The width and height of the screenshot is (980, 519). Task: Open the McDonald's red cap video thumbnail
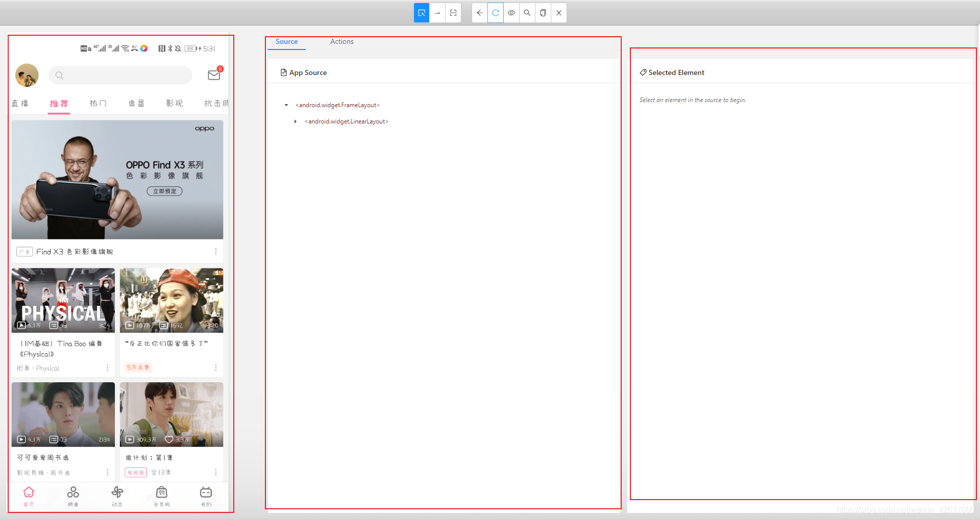pyautogui.click(x=171, y=300)
